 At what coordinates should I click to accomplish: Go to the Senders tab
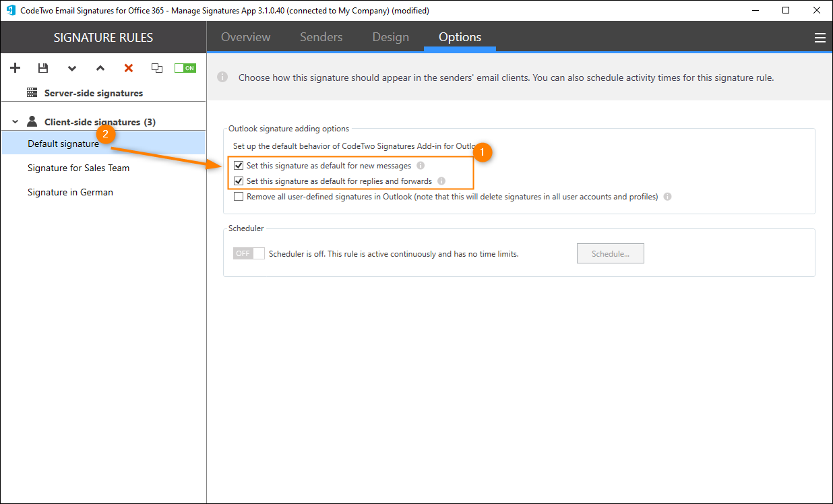(321, 37)
